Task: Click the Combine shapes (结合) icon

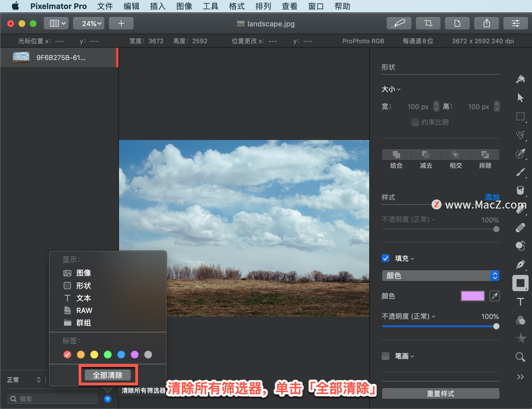Action: point(396,155)
